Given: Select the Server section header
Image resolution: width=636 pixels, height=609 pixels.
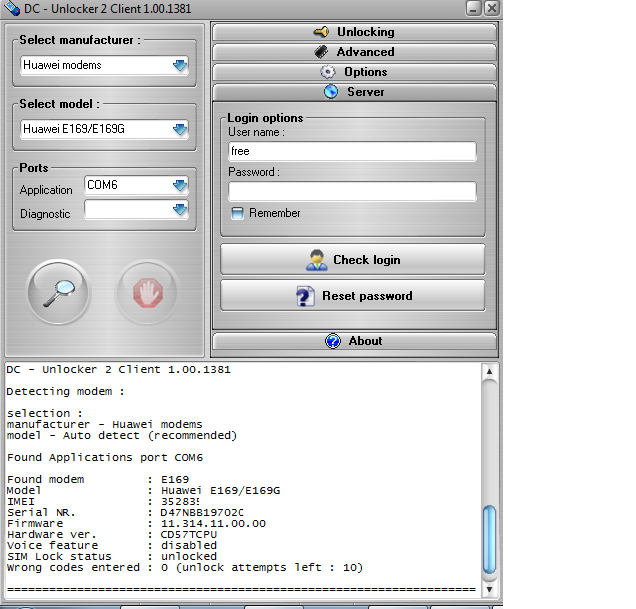Looking at the screenshot, I should [354, 92].
